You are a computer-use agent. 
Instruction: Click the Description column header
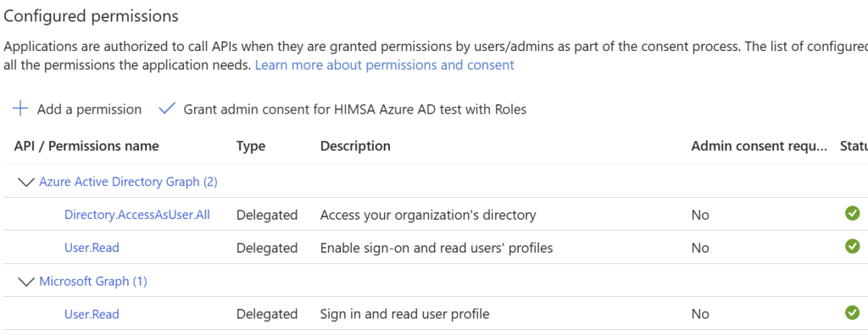(355, 146)
